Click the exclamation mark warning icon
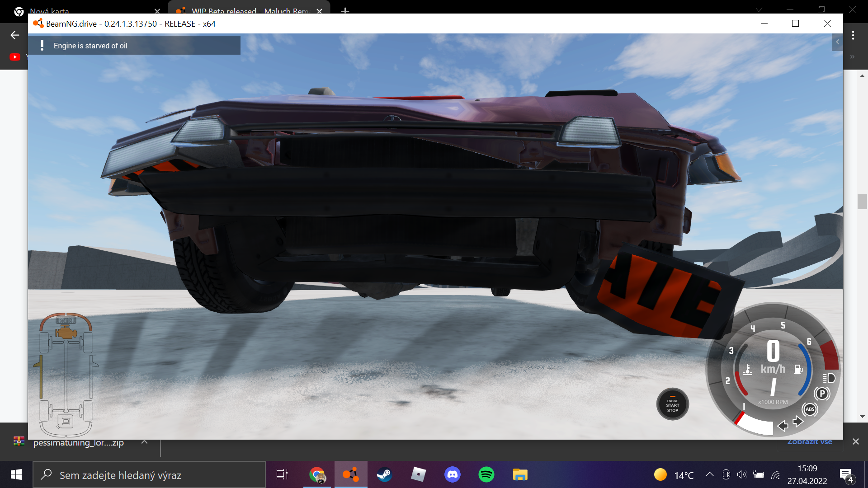 click(42, 45)
